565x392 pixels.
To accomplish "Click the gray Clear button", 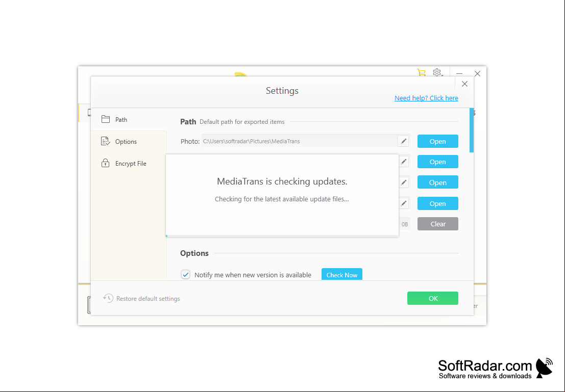I will tap(438, 224).
